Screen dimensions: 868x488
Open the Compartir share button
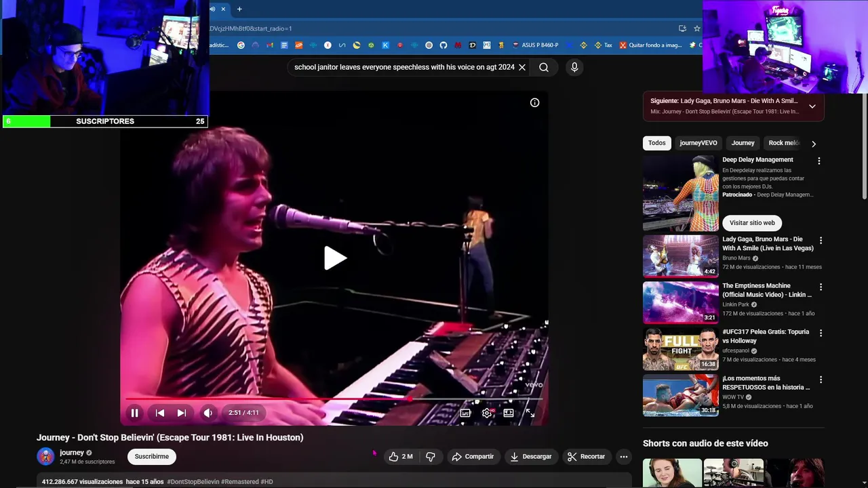point(473,457)
